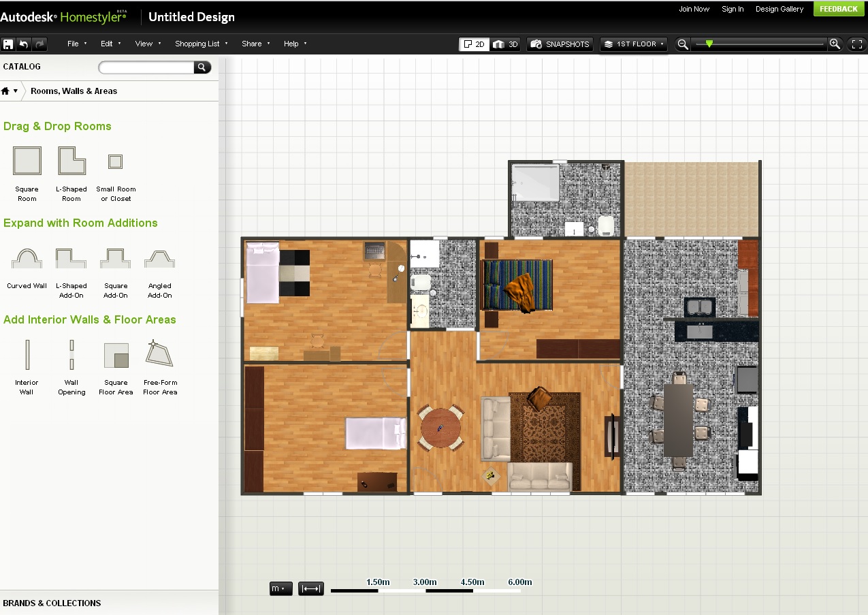Choose the Interior Wall tool
Image resolution: width=868 pixels, height=615 pixels.
[27, 355]
